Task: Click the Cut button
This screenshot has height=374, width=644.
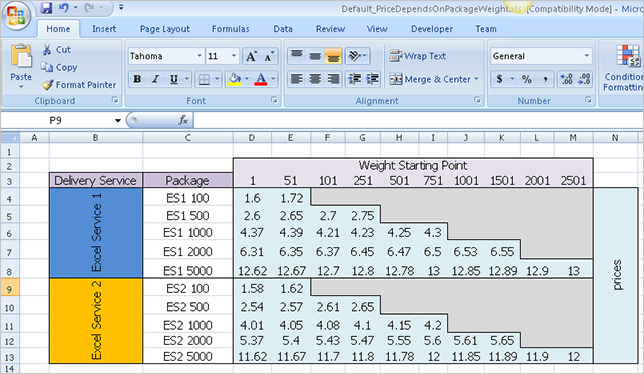Action: click(x=57, y=50)
